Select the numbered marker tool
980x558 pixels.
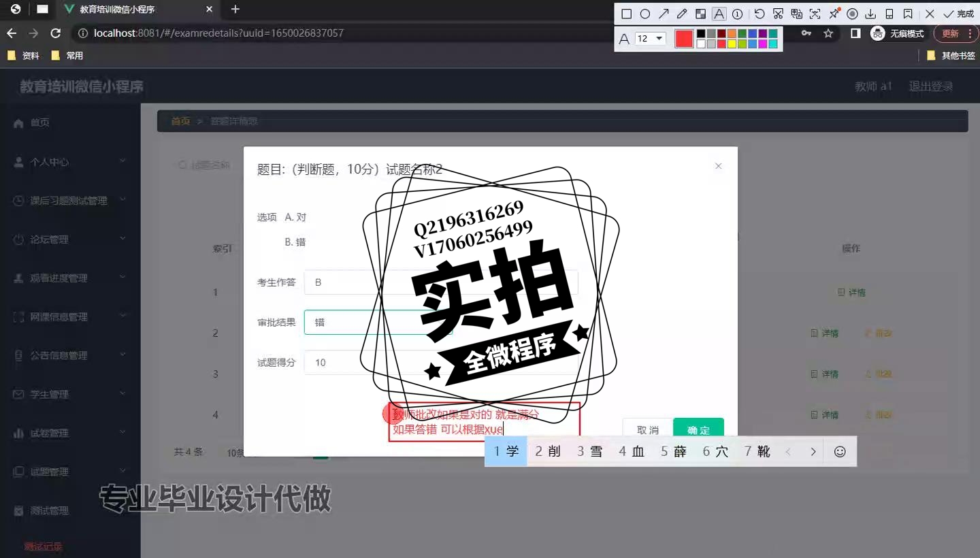pos(737,14)
